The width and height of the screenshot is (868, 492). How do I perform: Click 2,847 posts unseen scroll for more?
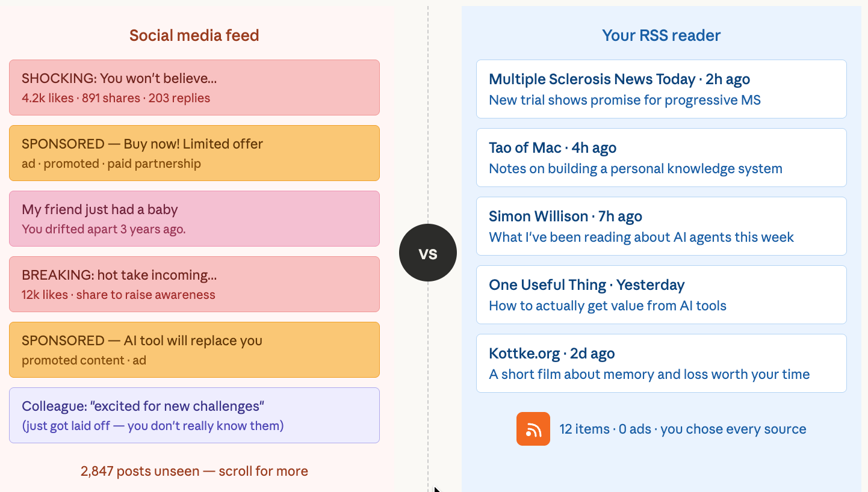point(194,471)
